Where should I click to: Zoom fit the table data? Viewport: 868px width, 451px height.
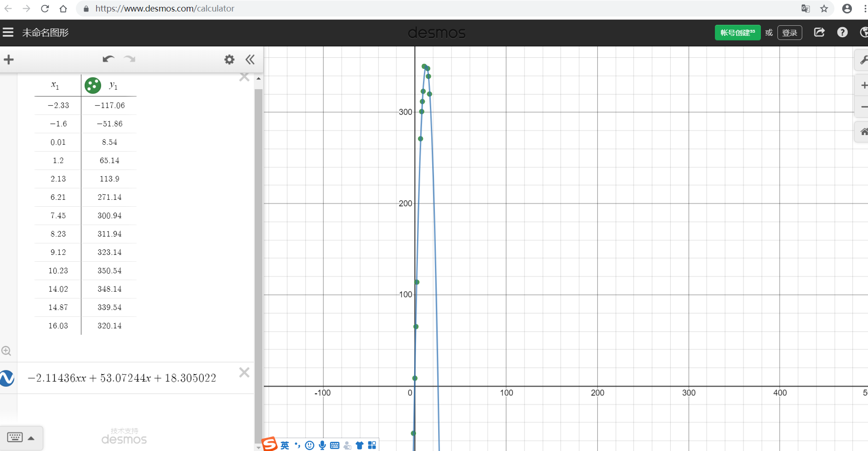coord(6,351)
